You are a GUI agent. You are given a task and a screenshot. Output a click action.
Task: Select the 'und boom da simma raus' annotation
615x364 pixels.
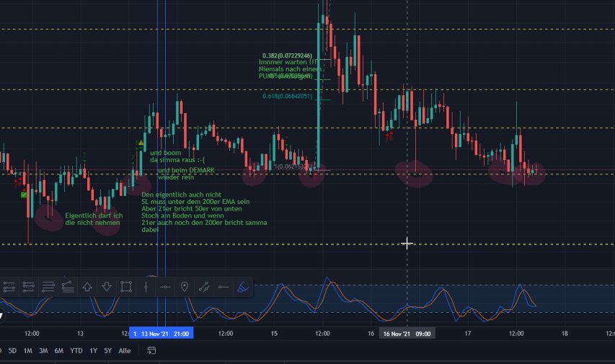[177, 156]
